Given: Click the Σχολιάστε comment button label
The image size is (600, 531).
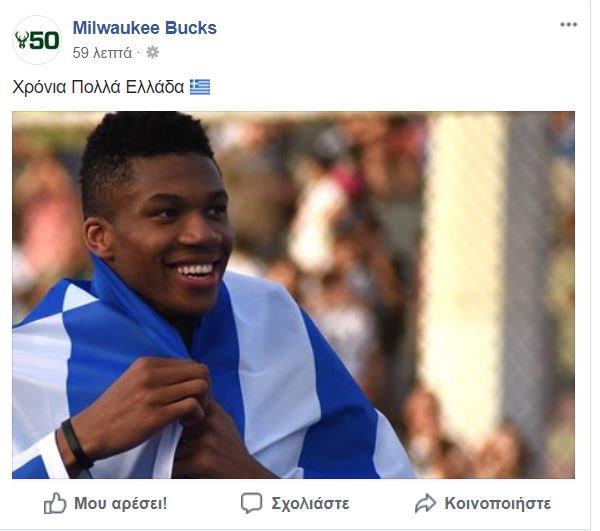Looking at the screenshot, I should click(310, 503).
